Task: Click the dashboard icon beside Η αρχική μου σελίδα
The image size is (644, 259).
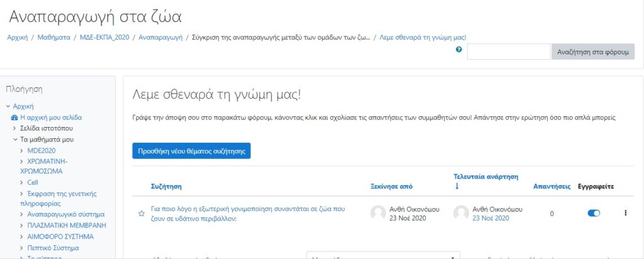Action: (x=14, y=117)
